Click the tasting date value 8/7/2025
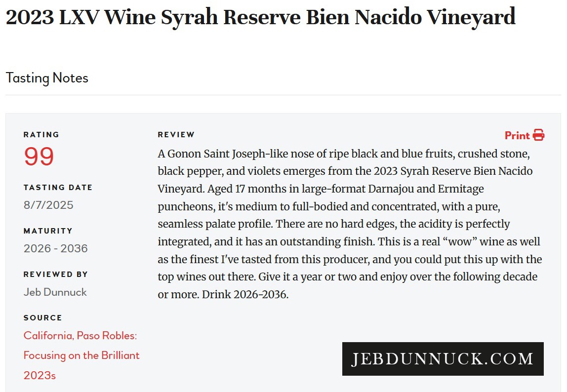The image size is (567, 392). [48, 205]
